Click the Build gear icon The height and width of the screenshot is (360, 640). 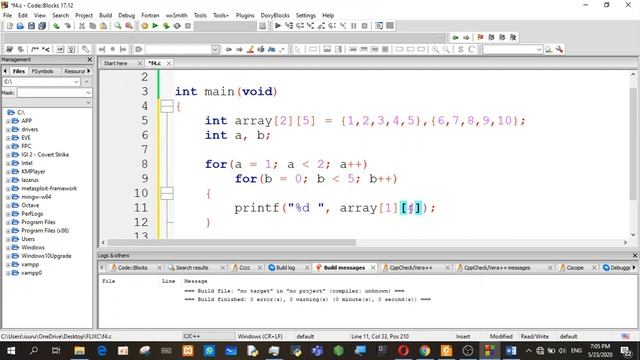(144, 26)
